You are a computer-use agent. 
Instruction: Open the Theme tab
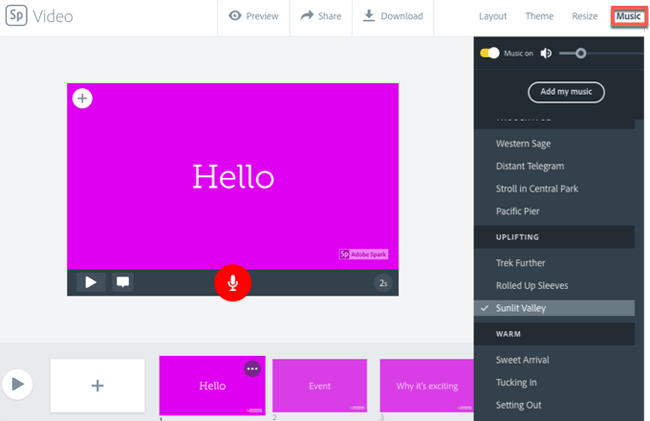pos(539,16)
